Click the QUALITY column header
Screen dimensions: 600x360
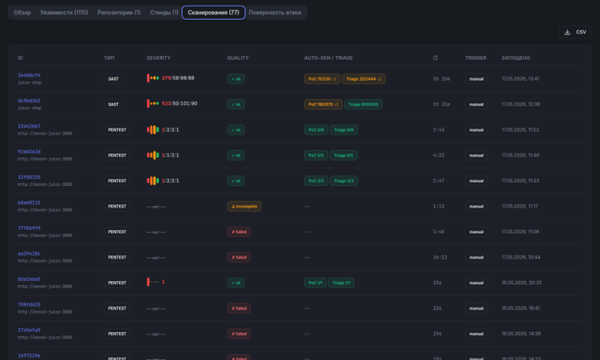[238, 58]
